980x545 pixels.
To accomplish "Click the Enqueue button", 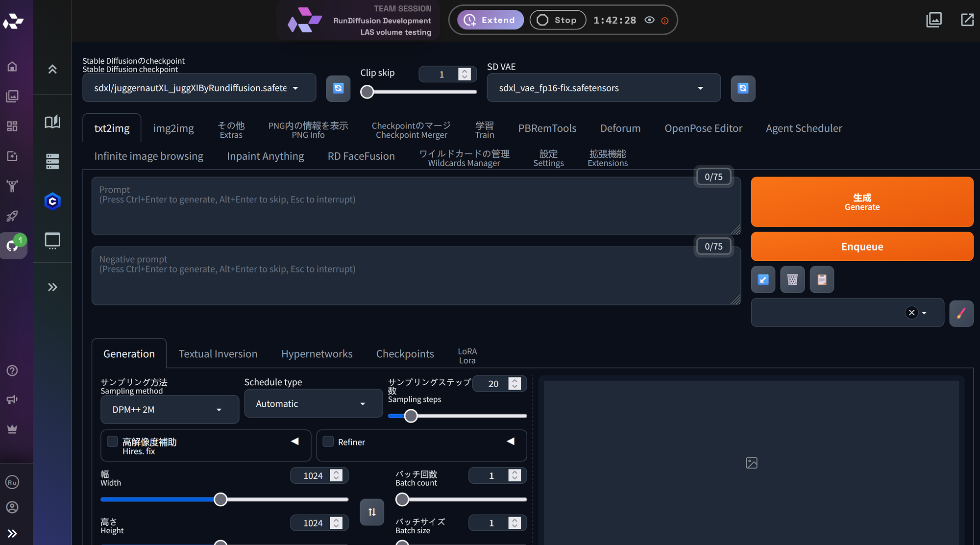I will tap(861, 247).
